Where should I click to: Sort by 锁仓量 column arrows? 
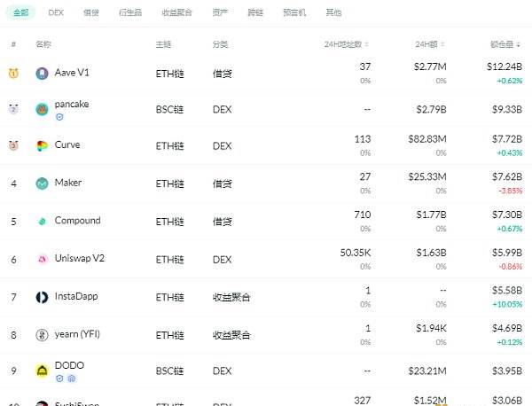point(518,44)
